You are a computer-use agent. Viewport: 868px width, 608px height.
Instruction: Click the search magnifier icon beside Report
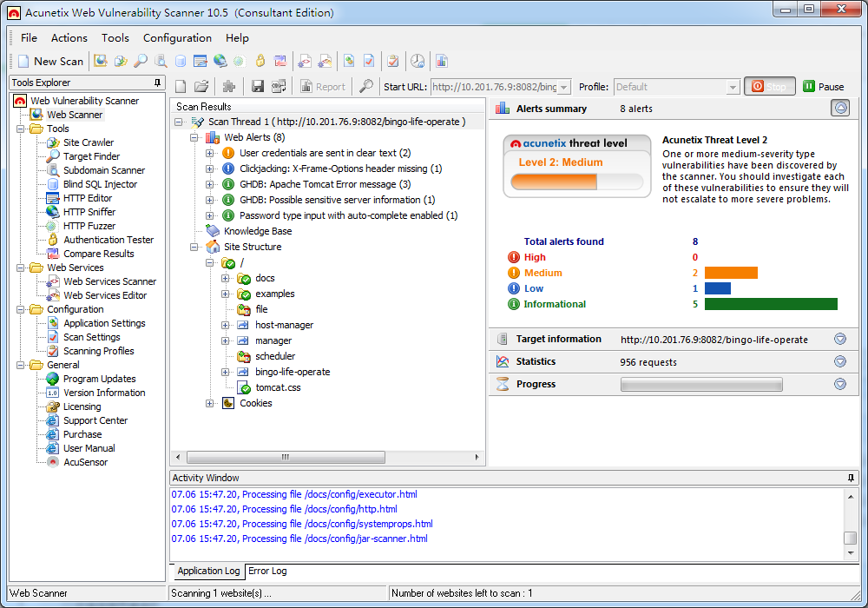(366, 86)
